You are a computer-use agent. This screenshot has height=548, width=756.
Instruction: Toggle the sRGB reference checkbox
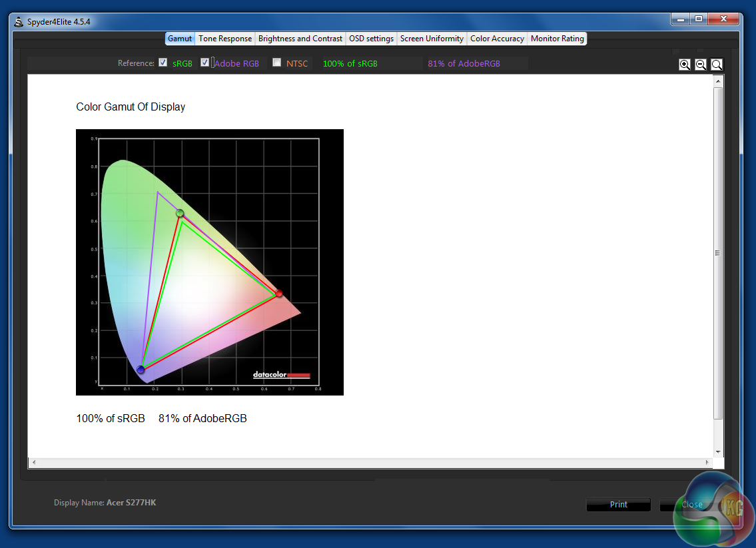tap(163, 63)
